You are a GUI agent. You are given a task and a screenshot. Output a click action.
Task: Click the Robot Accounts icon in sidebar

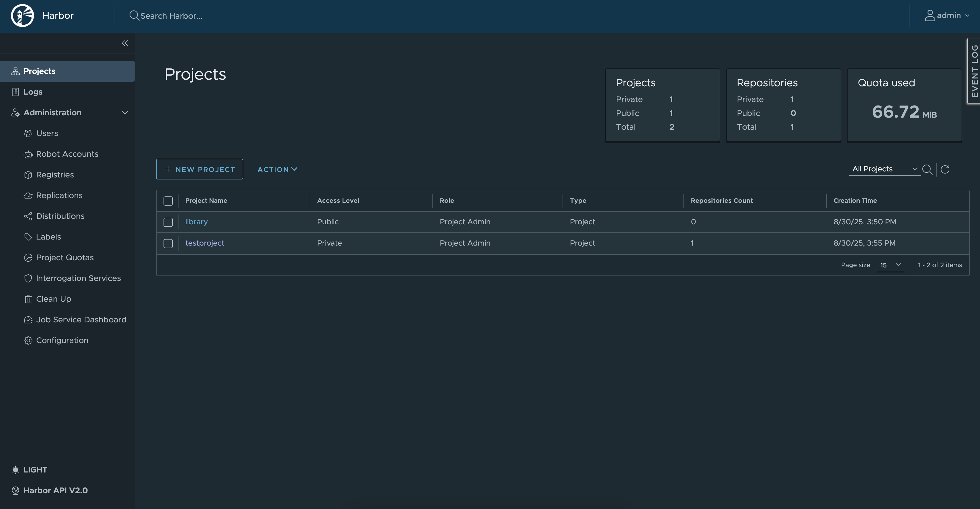click(28, 154)
